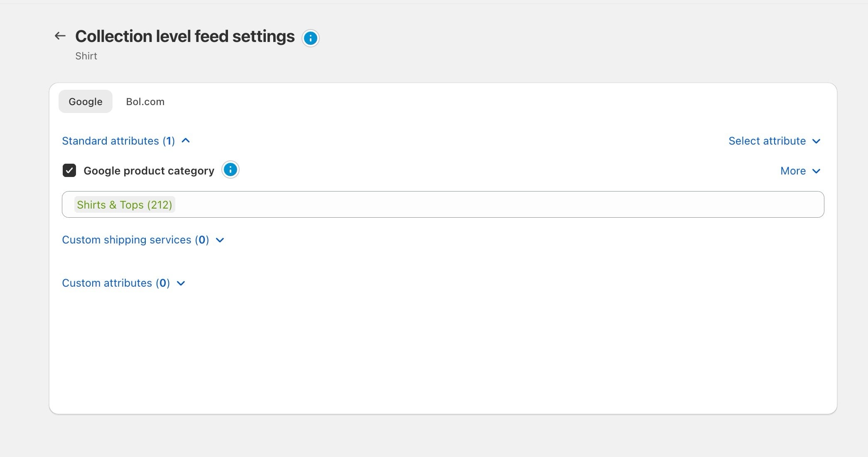Click the Google product category label
The image size is (868, 457).
pyautogui.click(x=149, y=171)
